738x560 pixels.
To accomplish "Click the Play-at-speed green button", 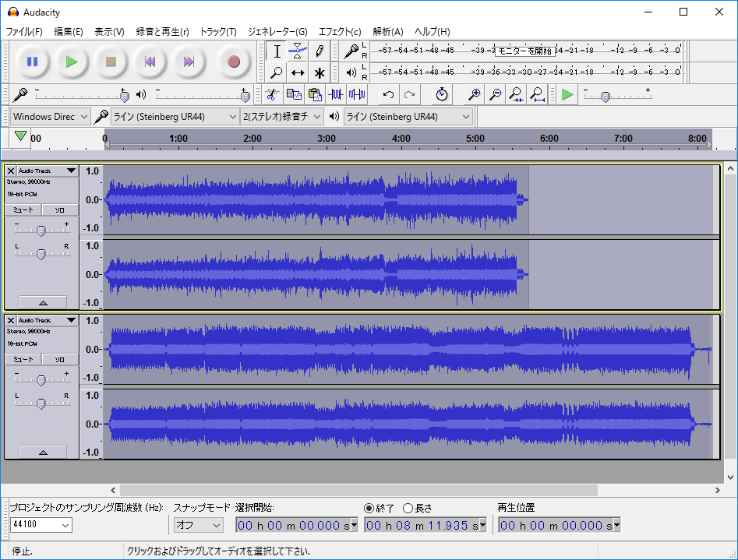I will [567, 94].
